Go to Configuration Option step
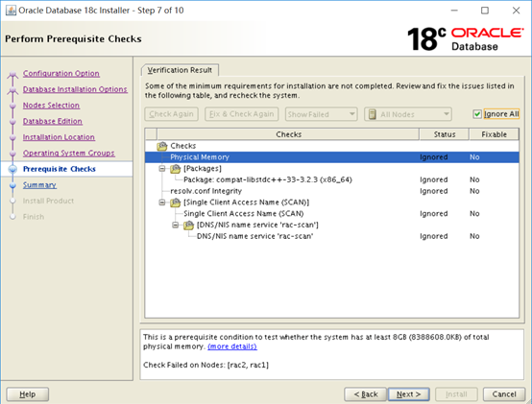 tap(61, 74)
